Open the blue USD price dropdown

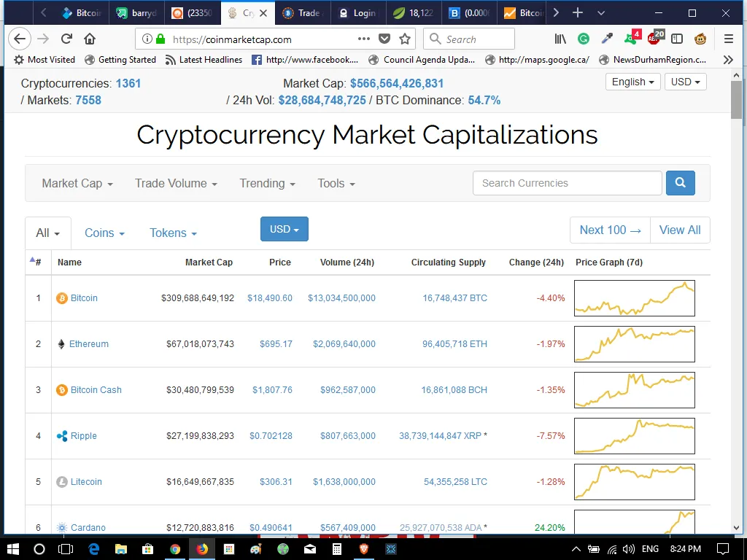(285, 229)
